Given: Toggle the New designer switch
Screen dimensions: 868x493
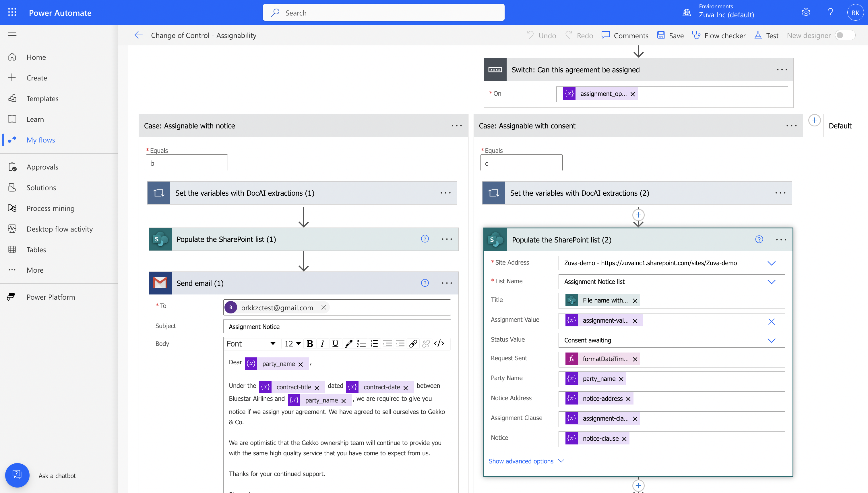Looking at the screenshot, I should coord(845,35).
